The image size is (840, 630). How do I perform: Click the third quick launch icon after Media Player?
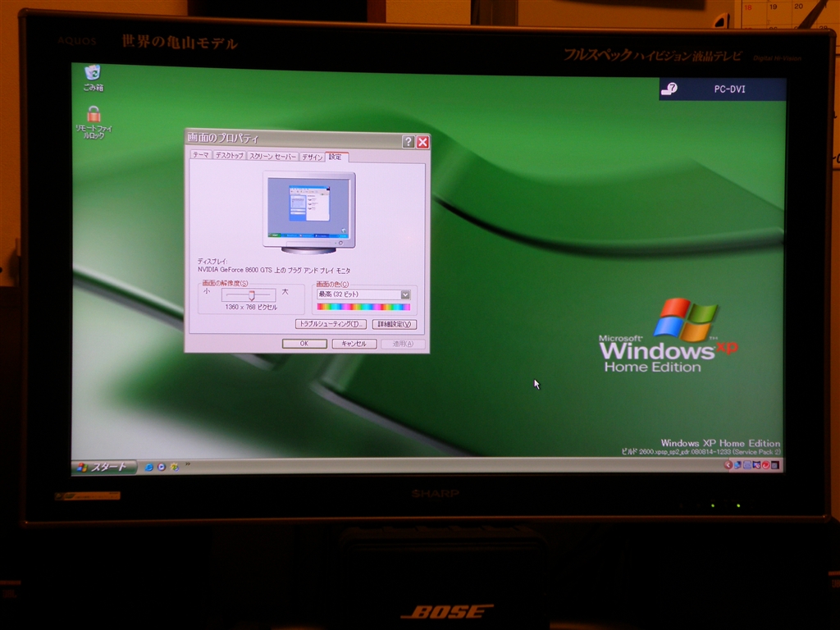tap(174, 467)
